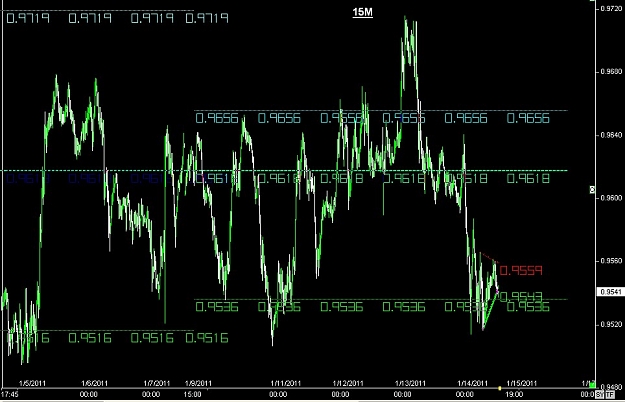Click the 1/9/2011 date label
This screenshot has height=402, width=625.
click(199, 383)
